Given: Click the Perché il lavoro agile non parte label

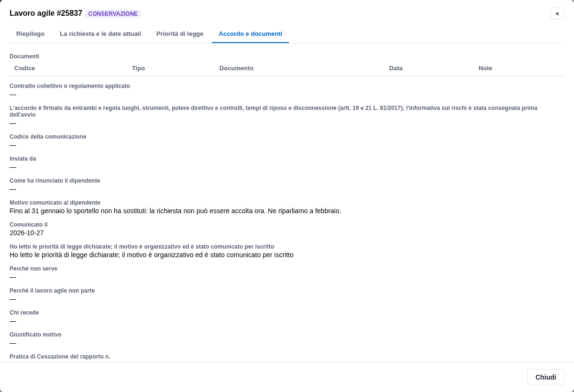Looking at the screenshot, I should (x=52, y=291).
